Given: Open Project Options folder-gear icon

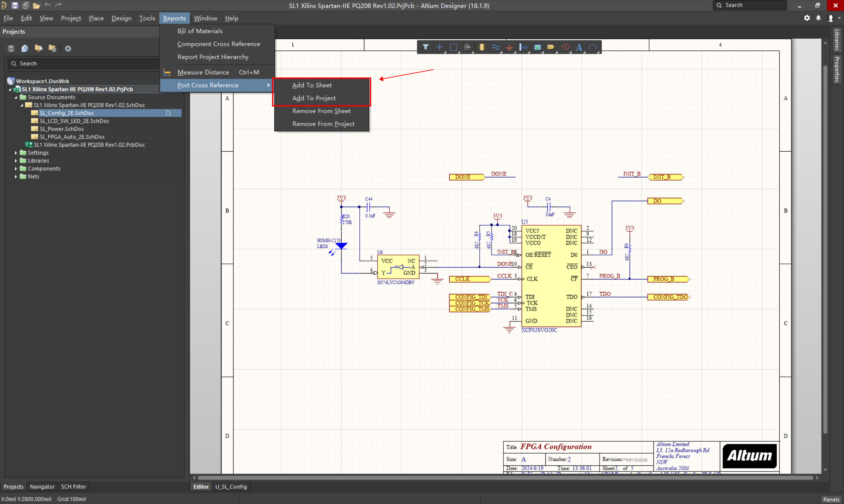Looking at the screenshot, I should [52, 48].
